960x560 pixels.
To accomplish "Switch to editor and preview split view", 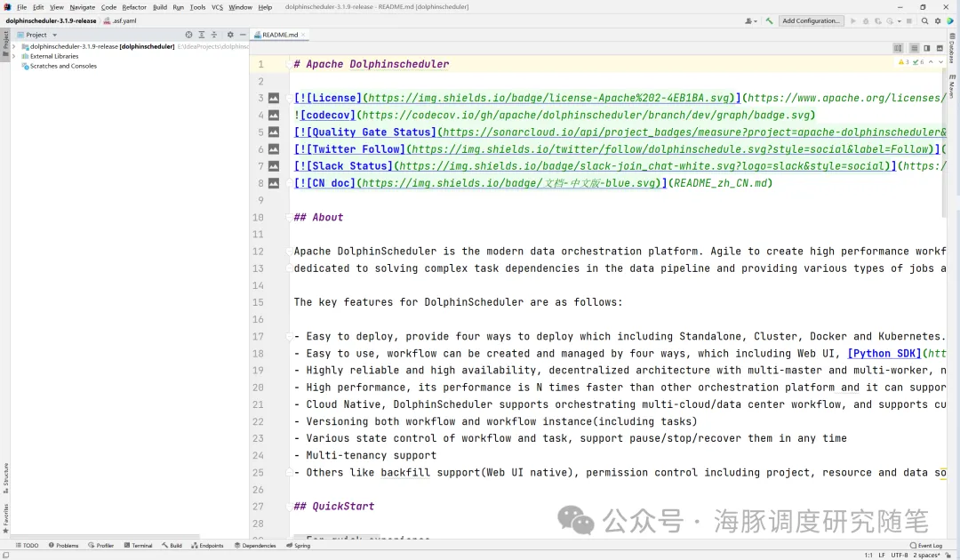I will click(x=926, y=48).
